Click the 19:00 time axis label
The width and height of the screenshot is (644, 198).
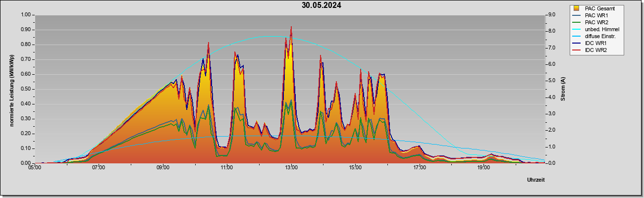pos(483,168)
